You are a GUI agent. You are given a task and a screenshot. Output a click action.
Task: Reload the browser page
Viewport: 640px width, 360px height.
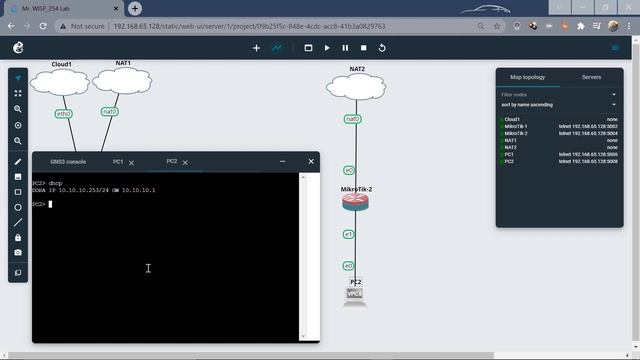[x=43, y=26]
